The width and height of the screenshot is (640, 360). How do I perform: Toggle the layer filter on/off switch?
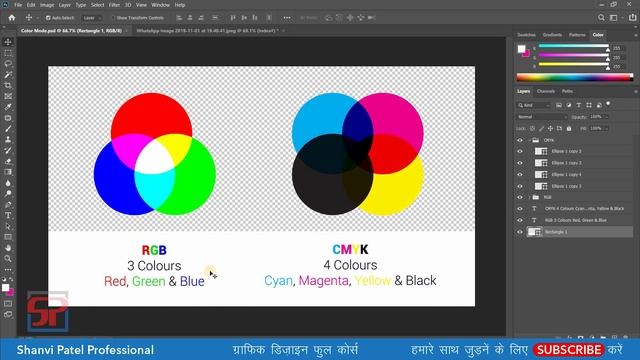pyautogui.click(x=608, y=104)
